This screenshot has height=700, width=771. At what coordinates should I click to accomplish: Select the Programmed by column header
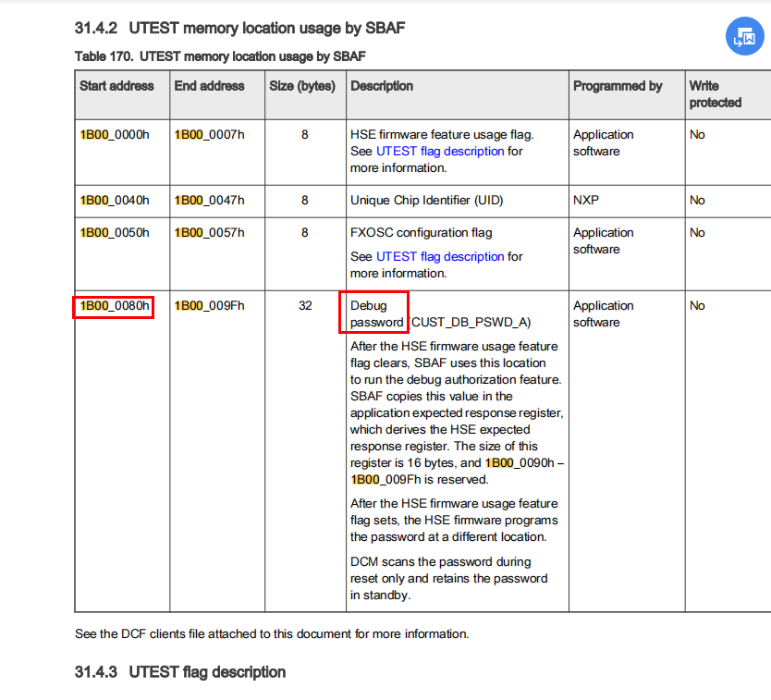coord(612,85)
